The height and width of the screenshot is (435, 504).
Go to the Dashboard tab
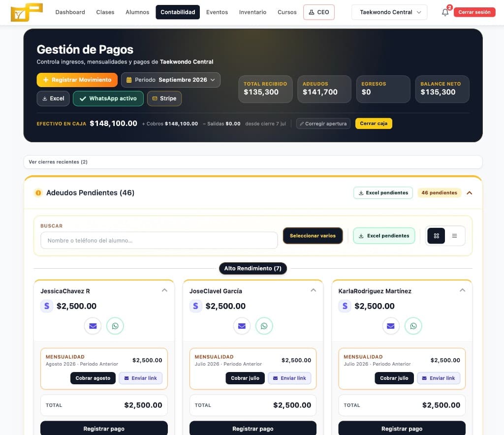(70, 12)
